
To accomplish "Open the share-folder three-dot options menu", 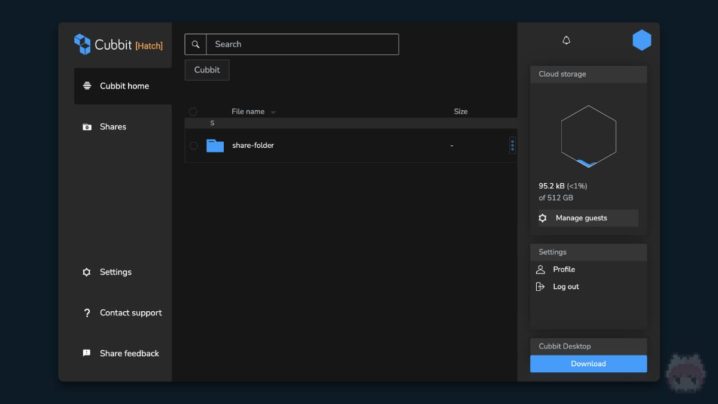I will (x=512, y=145).
